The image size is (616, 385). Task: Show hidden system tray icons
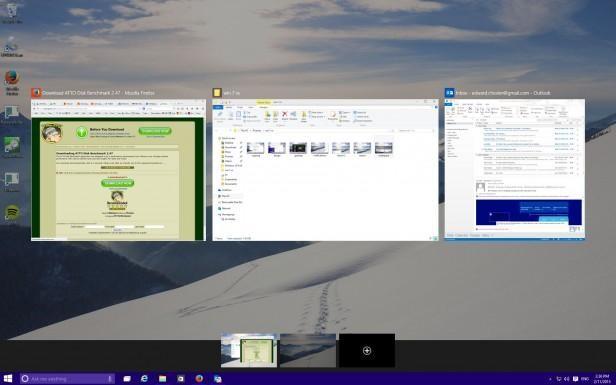click(550, 379)
